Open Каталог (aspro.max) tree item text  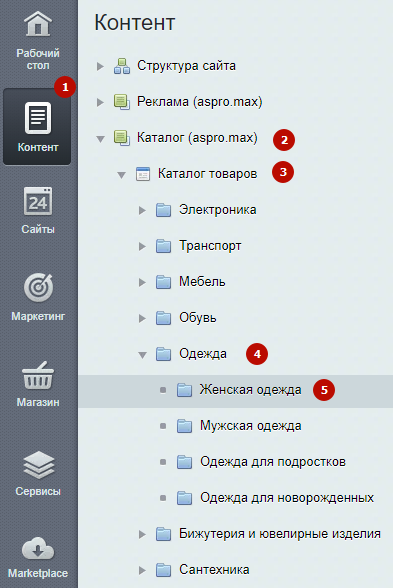pos(197,138)
